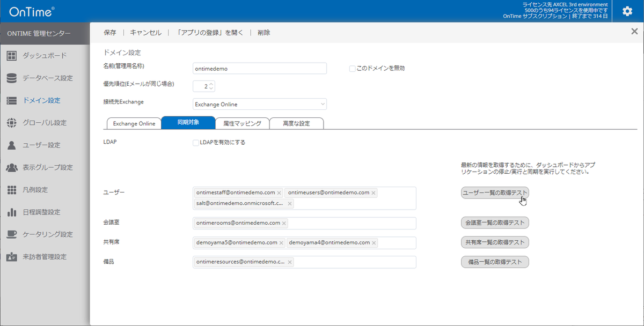Click inside the ユーザー tag field

pos(304,198)
